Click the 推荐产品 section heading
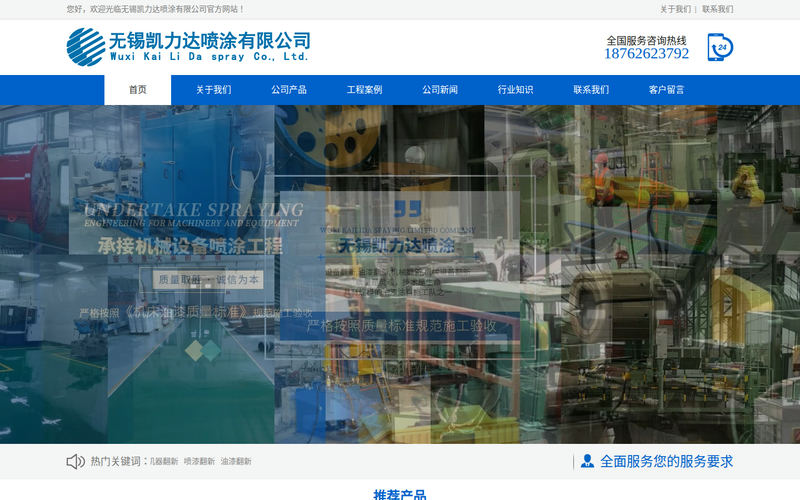 click(399, 494)
